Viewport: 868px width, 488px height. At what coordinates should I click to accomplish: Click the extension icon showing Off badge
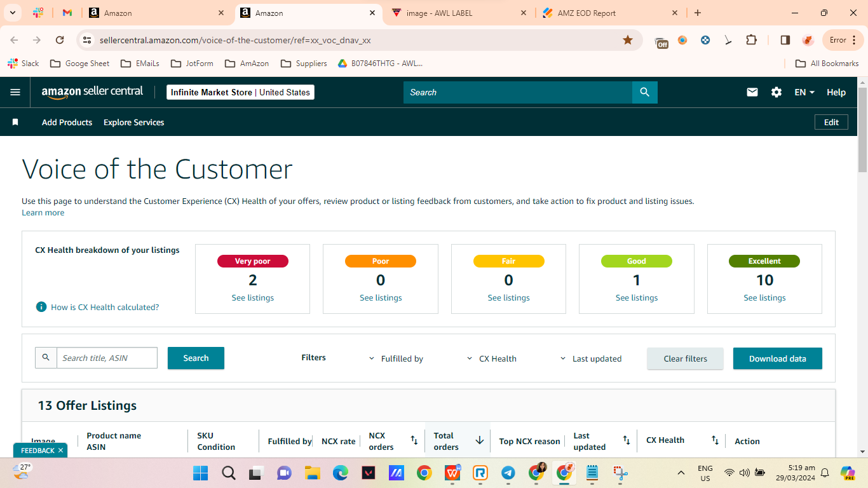(661, 41)
